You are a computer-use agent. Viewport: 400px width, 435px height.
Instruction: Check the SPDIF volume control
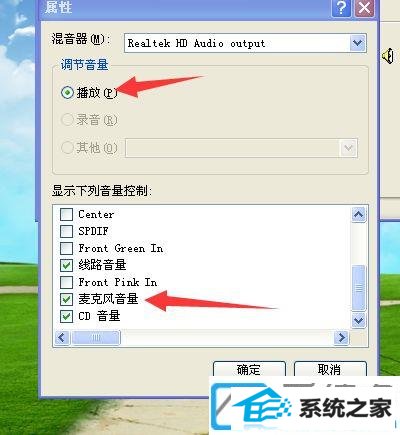click(66, 231)
